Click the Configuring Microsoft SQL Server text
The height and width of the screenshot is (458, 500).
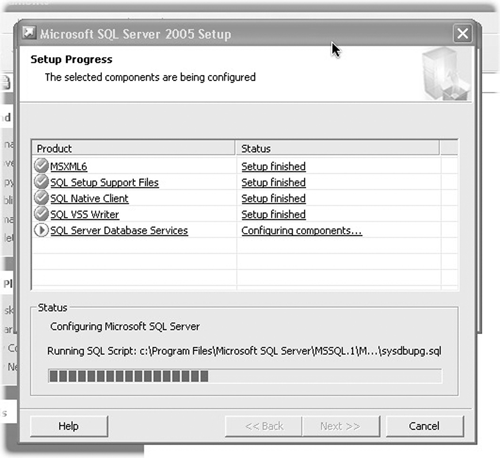125,326
